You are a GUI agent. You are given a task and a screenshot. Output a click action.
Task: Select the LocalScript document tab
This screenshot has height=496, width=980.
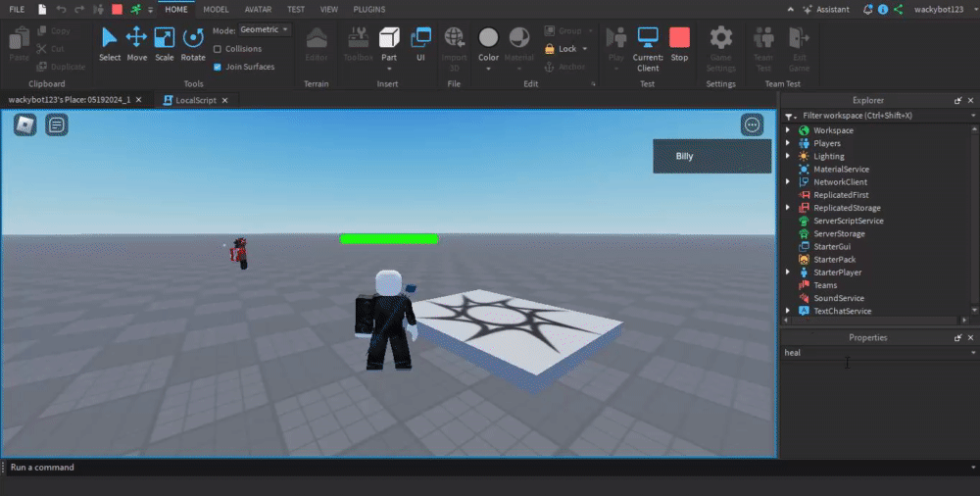pos(196,100)
